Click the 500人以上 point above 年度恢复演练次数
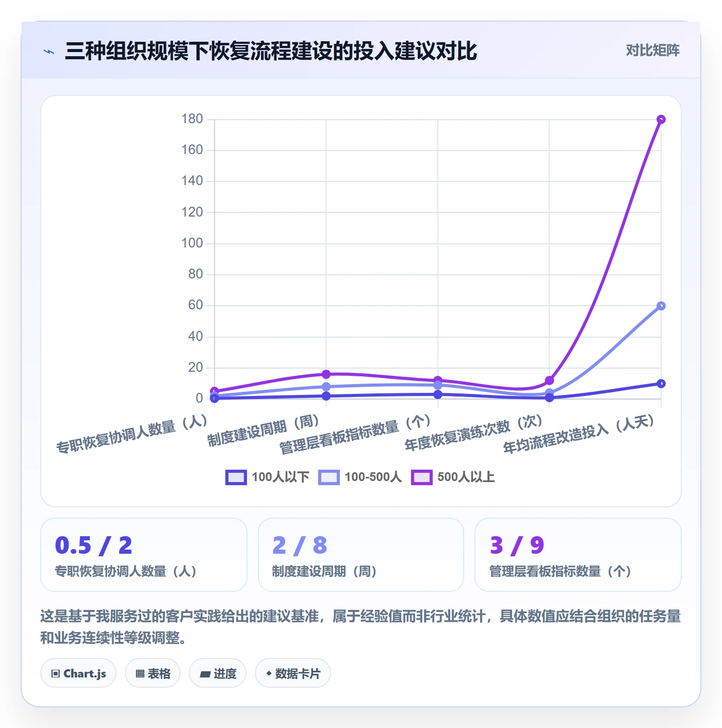Viewport: 722px width, 728px height. point(550,380)
